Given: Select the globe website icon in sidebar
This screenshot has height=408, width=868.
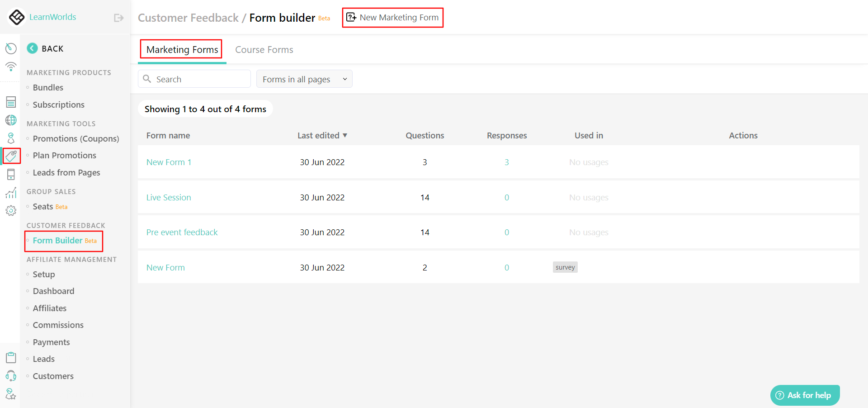Looking at the screenshot, I should click(11, 120).
